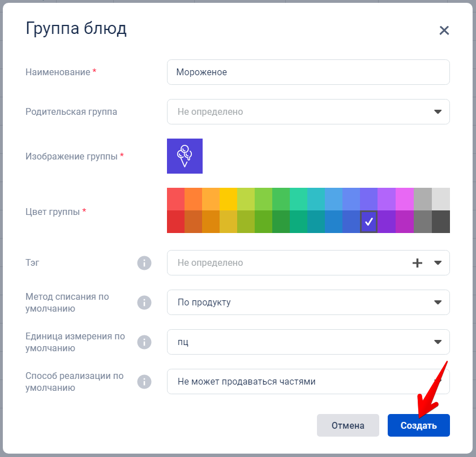Pick the light orange top-row swatch
This screenshot has width=476, height=457.
tap(211, 199)
